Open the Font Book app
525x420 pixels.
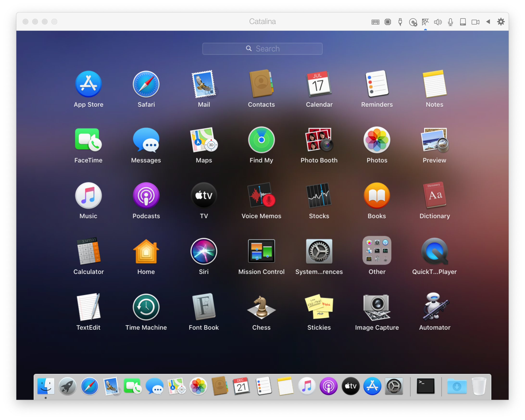204,307
